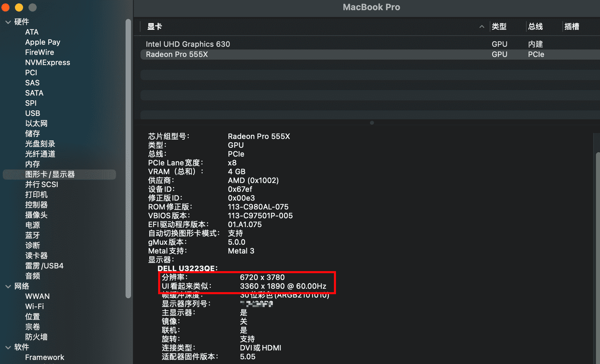600x364 pixels.
Task: Click the detail pane vertical scrollbar
Action: [x=598, y=258]
